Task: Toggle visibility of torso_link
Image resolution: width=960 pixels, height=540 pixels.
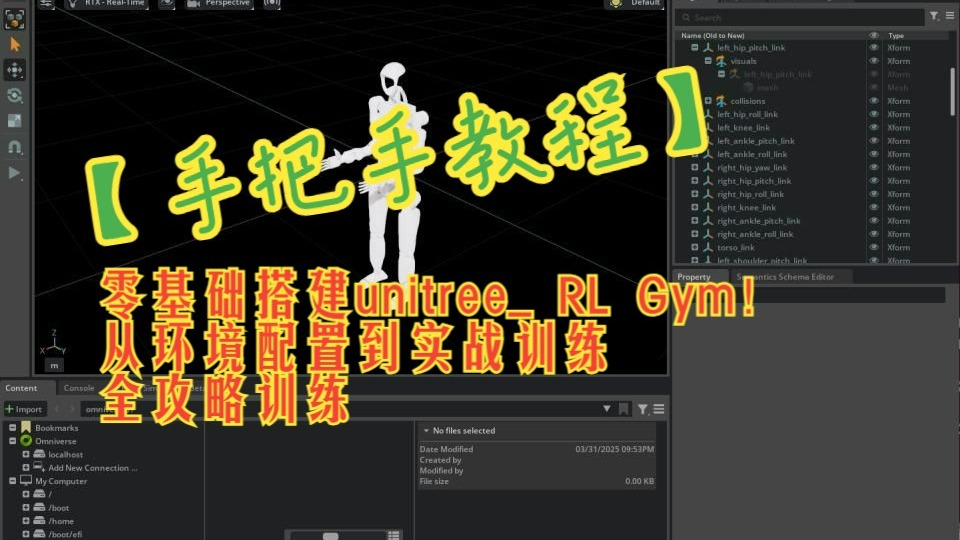Action: coord(874,247)
